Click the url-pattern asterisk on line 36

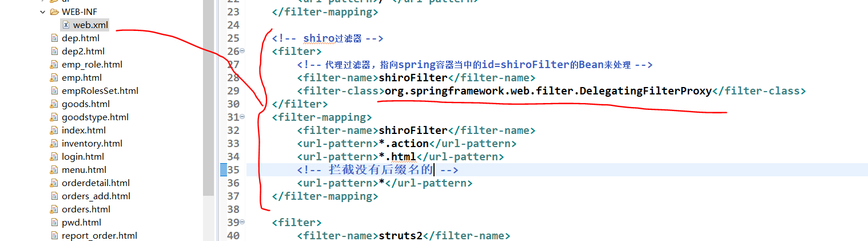click(x=381, y=183)
